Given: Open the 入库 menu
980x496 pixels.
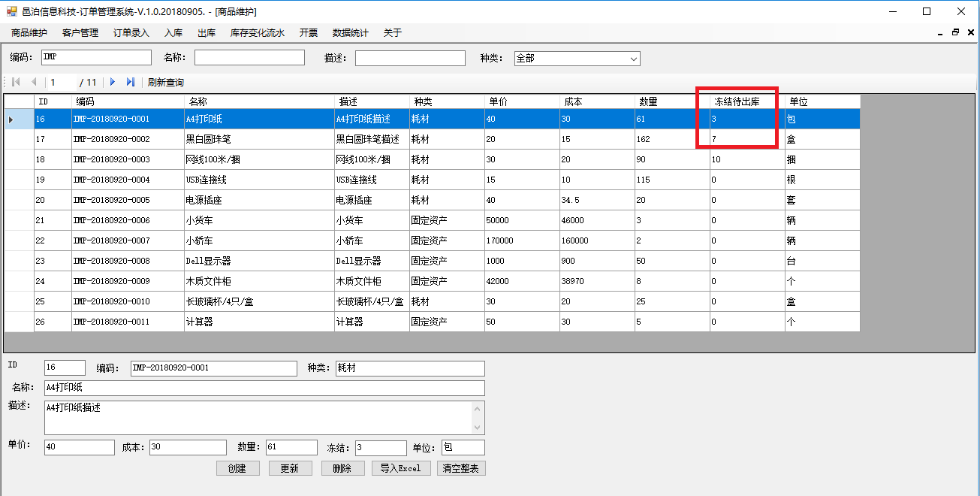Looking at the screenshot, I should 173,33.
